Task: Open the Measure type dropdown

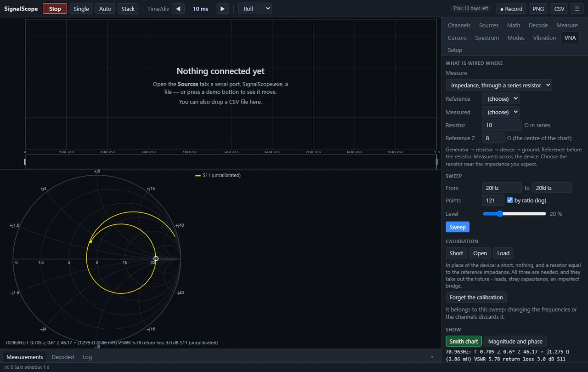Action: pyautogui.click(x=498, y=85)
